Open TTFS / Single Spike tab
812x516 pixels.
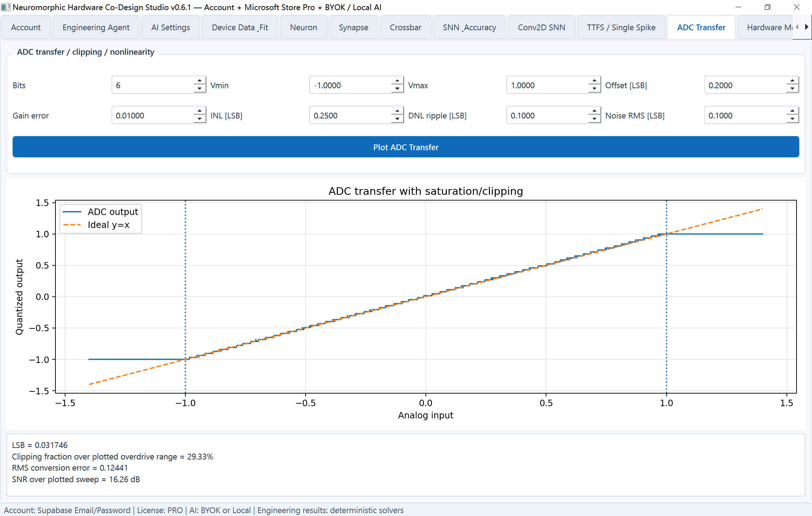pyautogui.click(x=621, y=27)
